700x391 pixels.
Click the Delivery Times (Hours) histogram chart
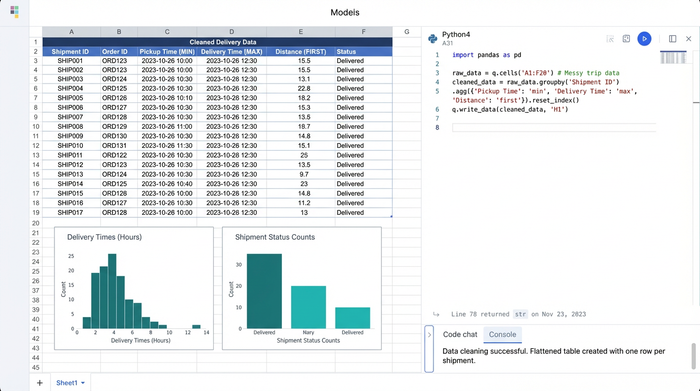(134, 288)
